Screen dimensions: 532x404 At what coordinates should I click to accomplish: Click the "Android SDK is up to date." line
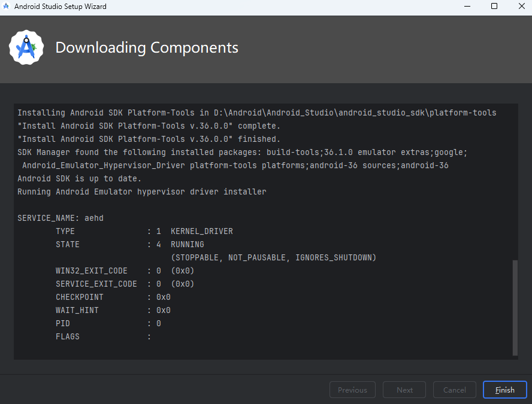80,178
